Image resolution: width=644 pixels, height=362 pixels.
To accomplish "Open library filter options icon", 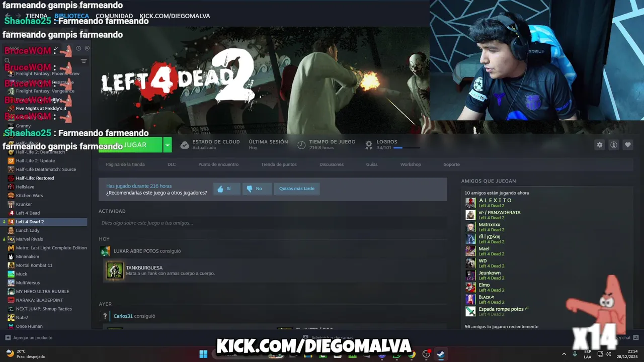I will pos(84,61).
